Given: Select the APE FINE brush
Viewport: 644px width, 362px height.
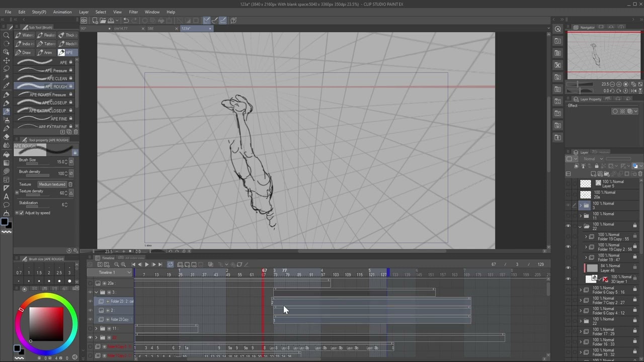Looking at the screenshot, I should [45, 119].
